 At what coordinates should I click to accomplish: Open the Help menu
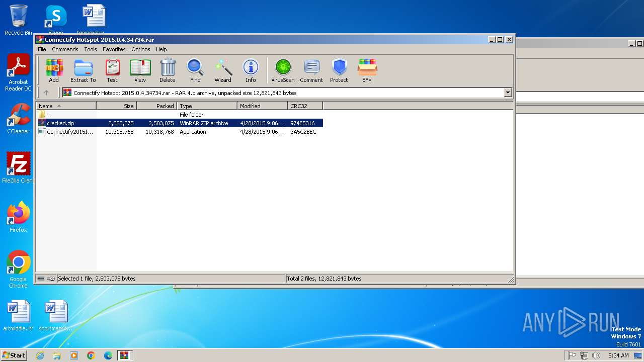pyautogui.click(x=161, y=49)
